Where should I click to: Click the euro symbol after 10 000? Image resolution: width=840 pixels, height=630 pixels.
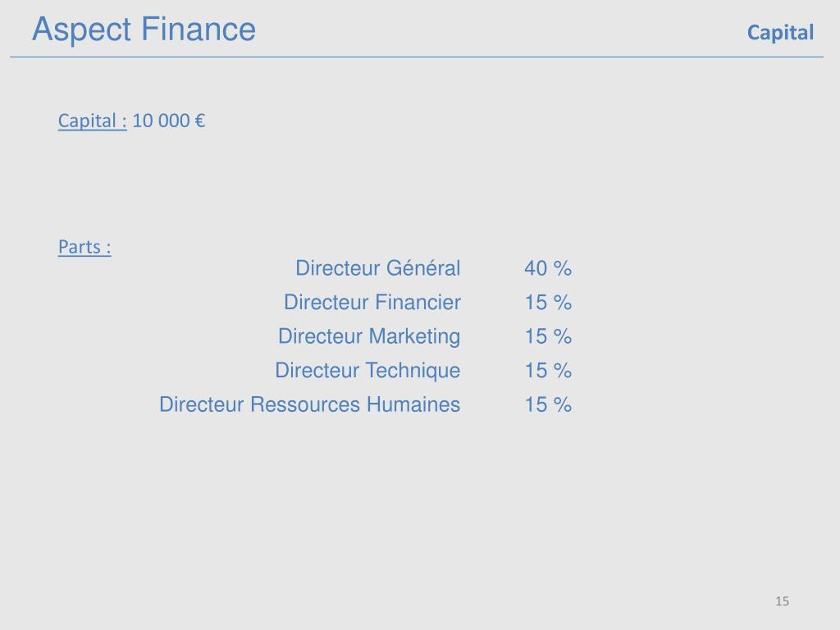[x=200, y=121]
